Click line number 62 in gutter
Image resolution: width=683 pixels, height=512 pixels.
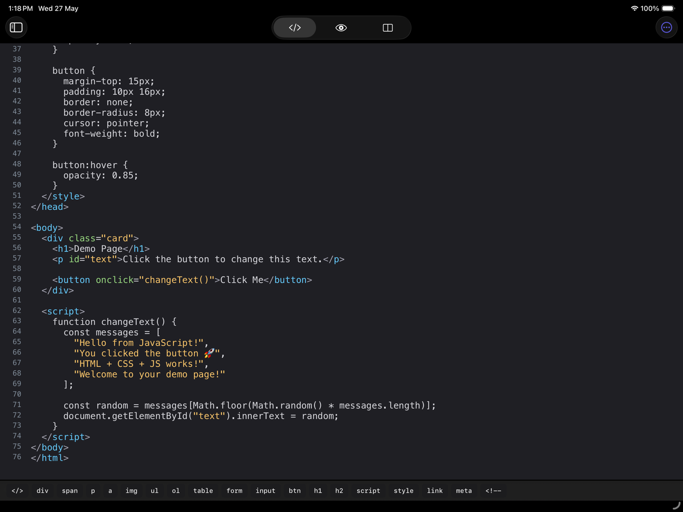[17, 310]
